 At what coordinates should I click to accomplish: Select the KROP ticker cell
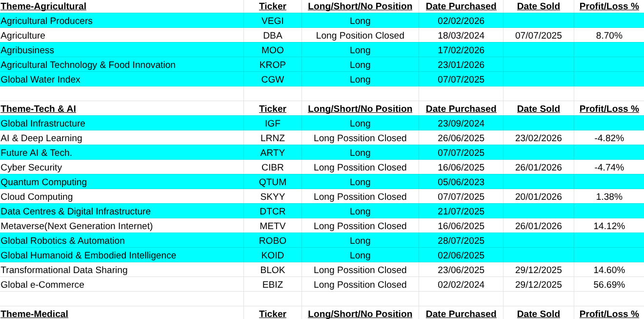tap(272, 65)
